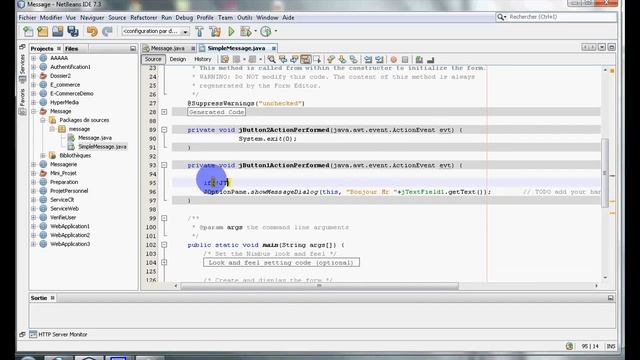Select Message.java in the project tree
This screenshot has width=640, height=360.
[95, 138]
